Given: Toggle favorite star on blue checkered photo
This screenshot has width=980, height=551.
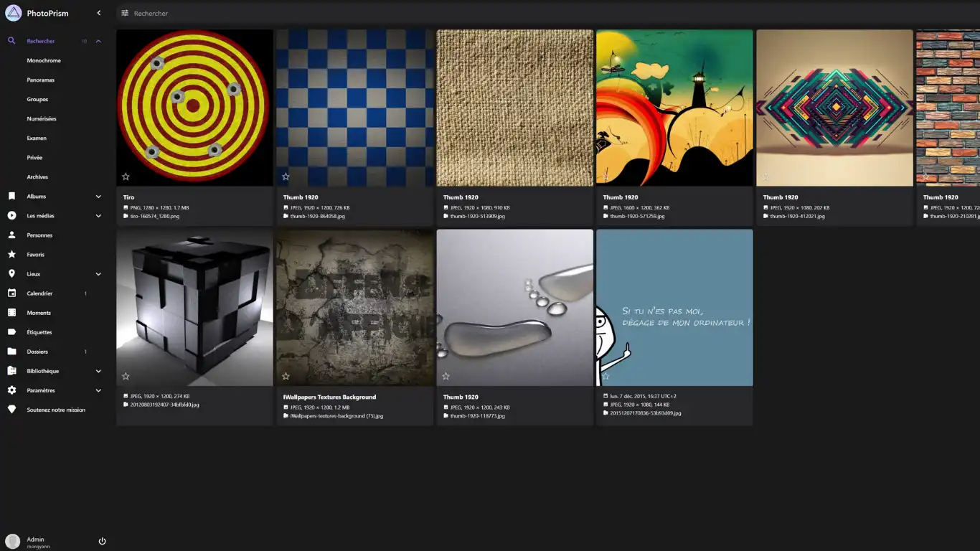Looking at the screenshot, I should pyautogui.click(x=286, y=176).
